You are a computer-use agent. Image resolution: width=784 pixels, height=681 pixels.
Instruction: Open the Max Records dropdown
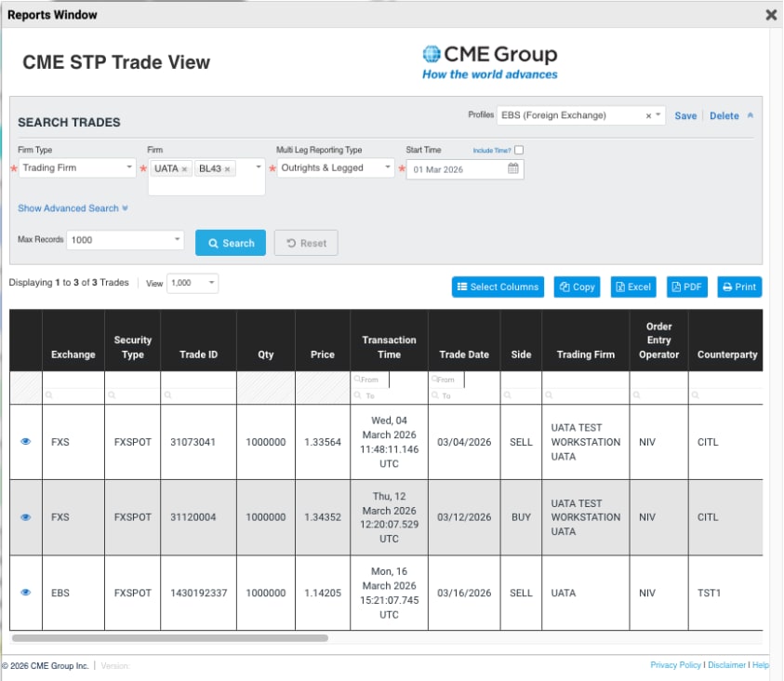[125, 240]
